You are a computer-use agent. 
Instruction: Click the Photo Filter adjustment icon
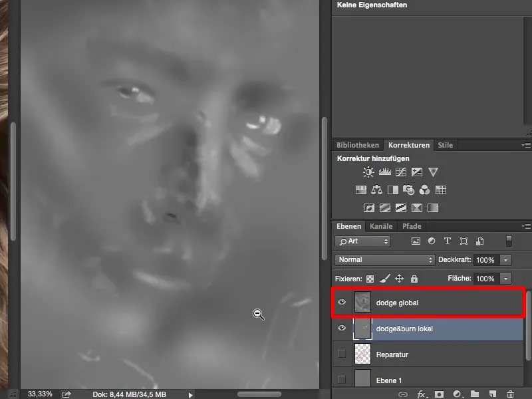click(x=408, y=189)
